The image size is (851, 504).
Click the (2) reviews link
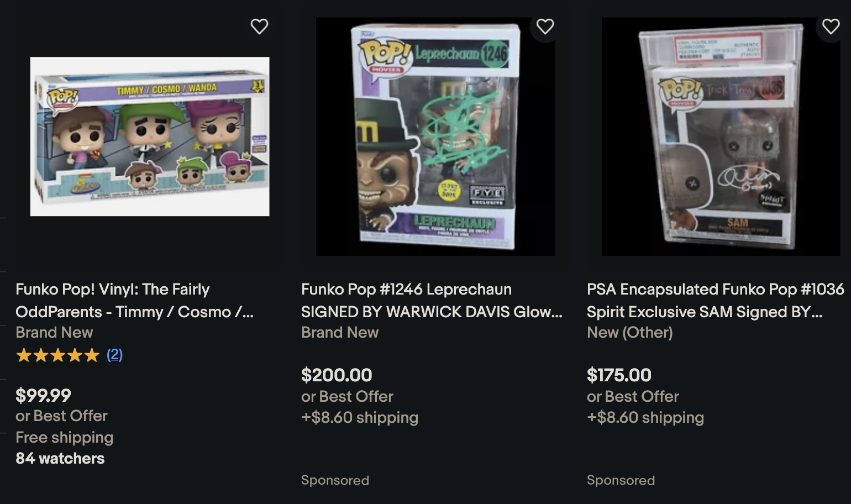click(114, 355)
